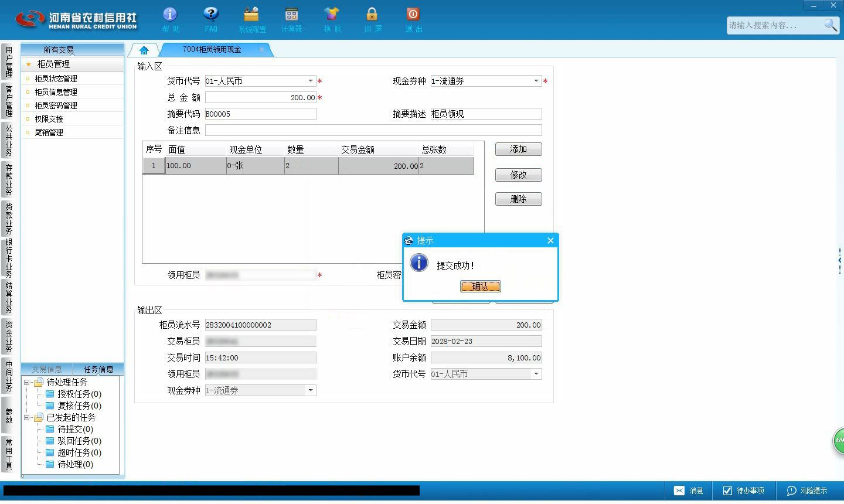Open the Skin change (换肤) icon
The height and width of the screenshot is (504, 844).
tap(332, 19)
